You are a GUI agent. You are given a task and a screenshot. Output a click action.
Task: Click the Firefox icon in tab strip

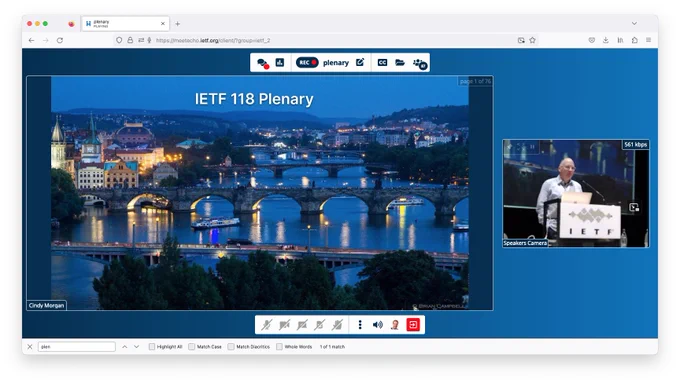click(x=71, y=24)
